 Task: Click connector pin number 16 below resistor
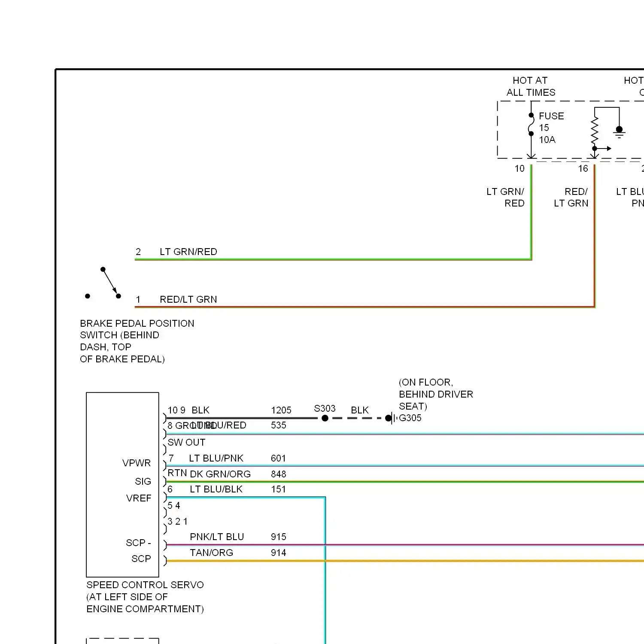583,169
